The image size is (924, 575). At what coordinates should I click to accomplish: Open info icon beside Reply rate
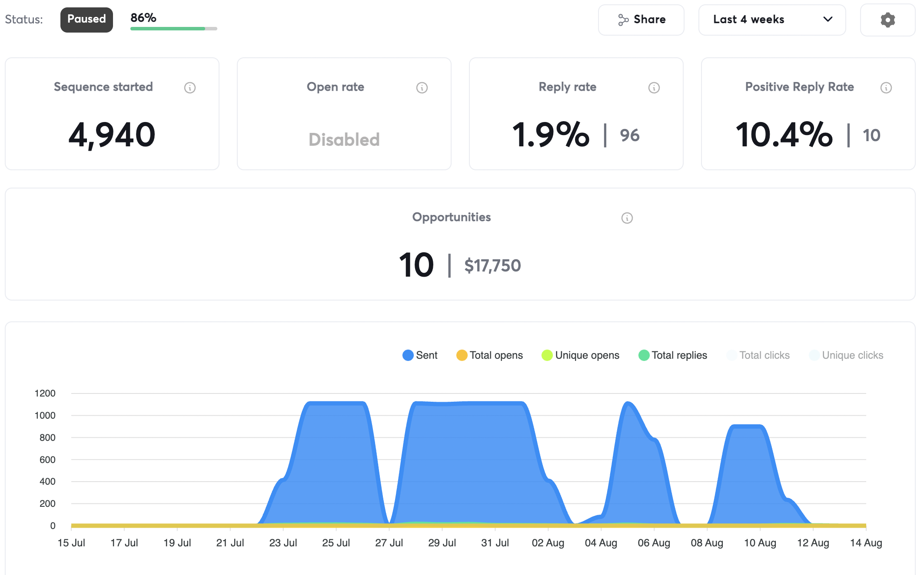pyautogui.click(x=654, y=88)
